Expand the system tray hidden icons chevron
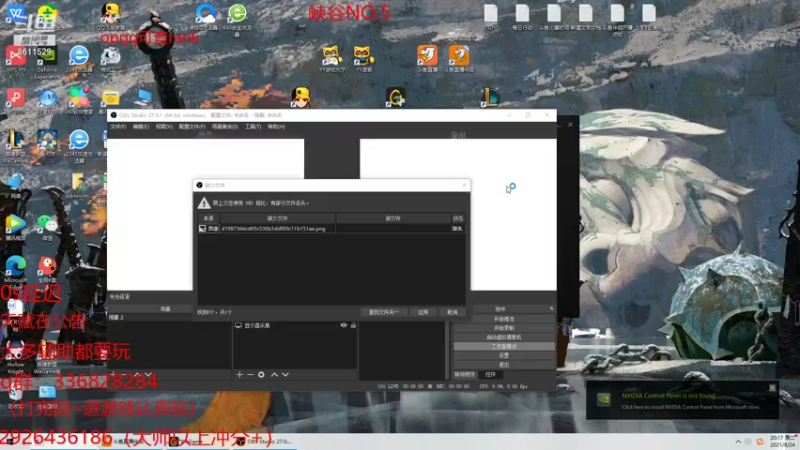 (x=738, y=442)
